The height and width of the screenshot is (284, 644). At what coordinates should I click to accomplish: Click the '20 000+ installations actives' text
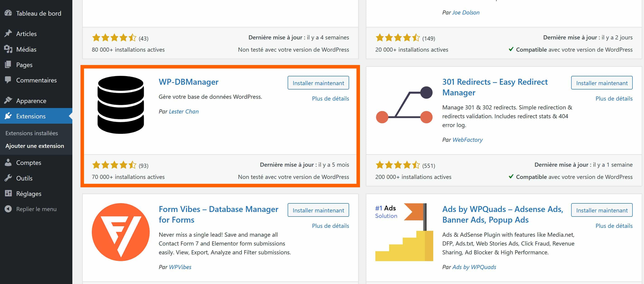(x=412, y=50)
